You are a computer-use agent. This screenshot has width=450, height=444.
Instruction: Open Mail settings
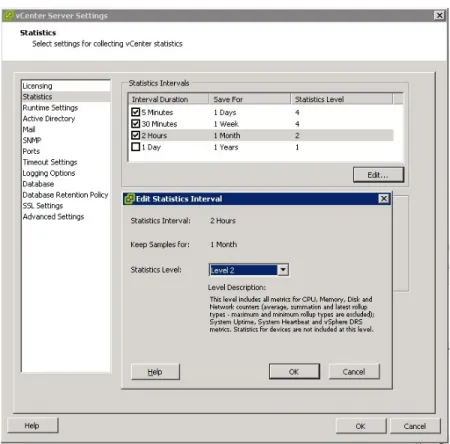pyautogui.click(x=29, y=129)
